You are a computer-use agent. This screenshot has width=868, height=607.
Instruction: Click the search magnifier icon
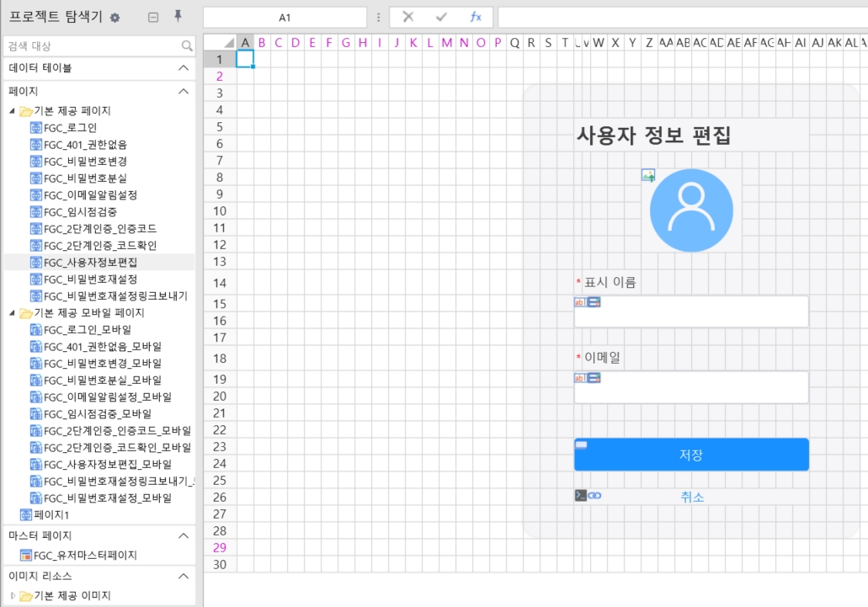[x=187, y=46]
